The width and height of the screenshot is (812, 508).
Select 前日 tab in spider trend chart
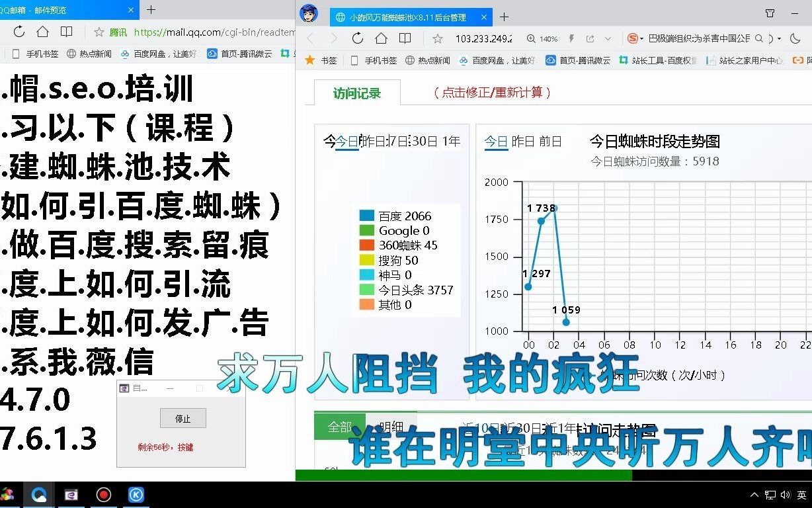tap(550, 141)
